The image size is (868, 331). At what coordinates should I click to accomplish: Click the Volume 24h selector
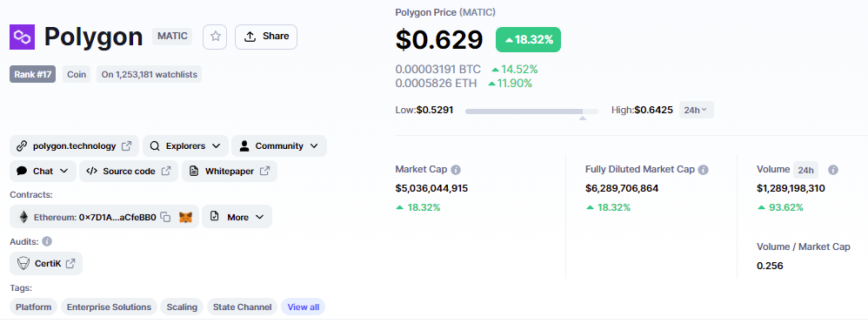[805, 170]
